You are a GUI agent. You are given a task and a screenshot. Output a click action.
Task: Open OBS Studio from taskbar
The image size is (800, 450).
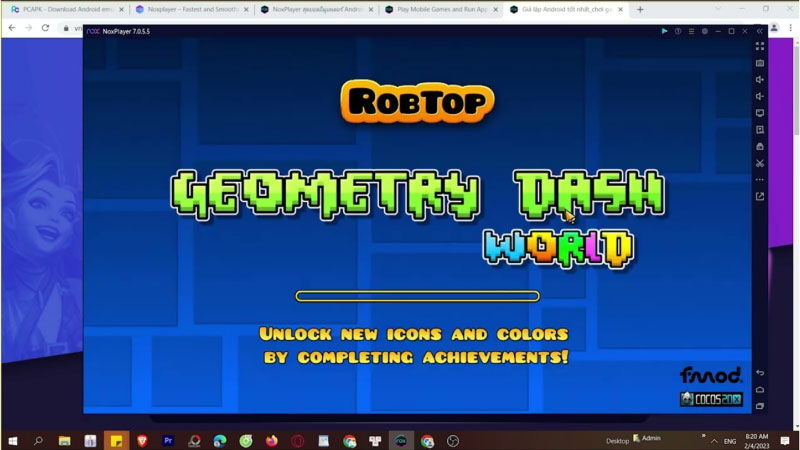tap(453, 441)
